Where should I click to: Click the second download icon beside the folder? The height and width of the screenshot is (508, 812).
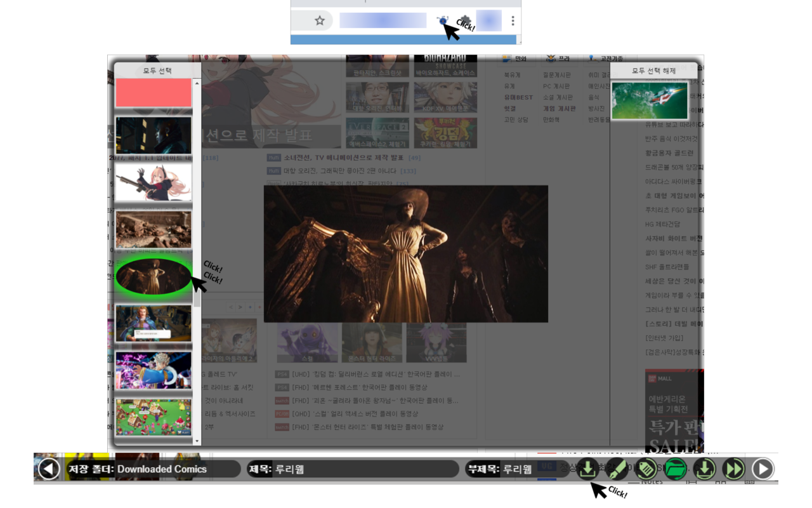[704, 469]
